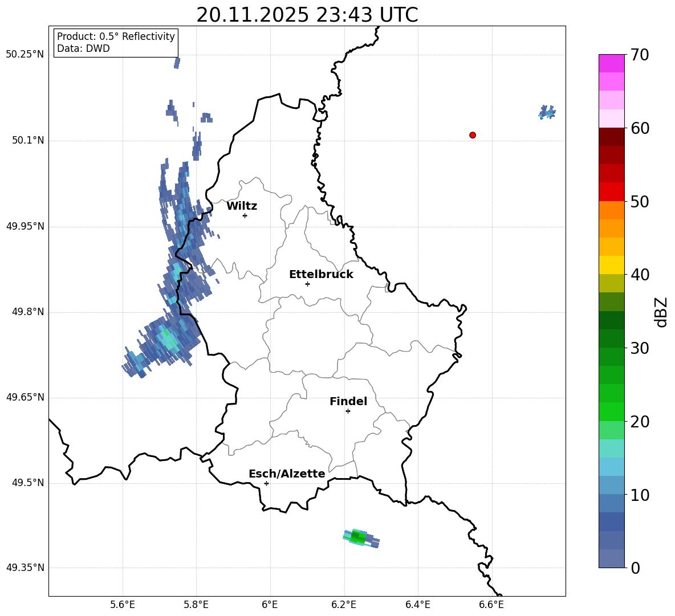Click the Wiltz city label
This screenshot has width=675, height=616.
(242, 206)
